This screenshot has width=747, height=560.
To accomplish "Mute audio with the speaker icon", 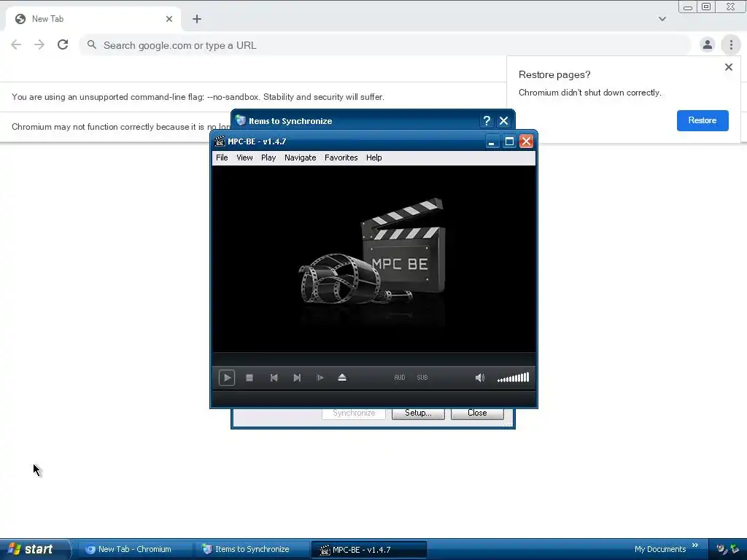I will tap(480, 378).
